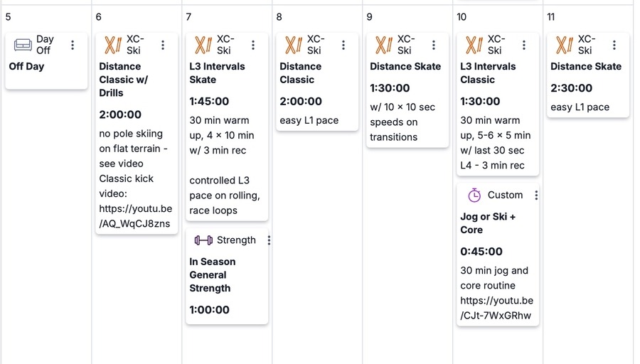Open options menu for Day Off card
640x364 pixels.
pyautogui.click(x=73, y=45)
